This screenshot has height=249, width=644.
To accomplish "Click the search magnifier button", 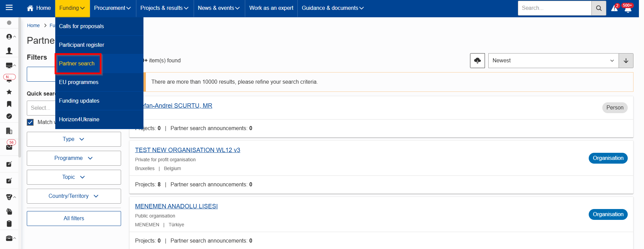I will point(599,8).
